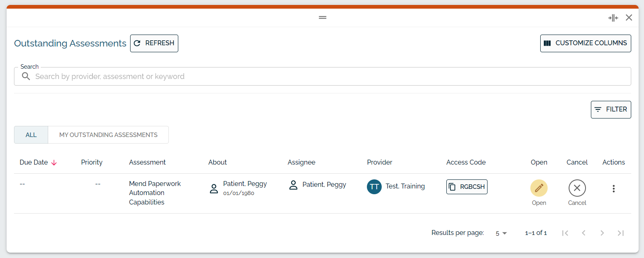The width and height of the screenshot is (644, 258).
Task: Jump to the first results page
Action: click(565, 233)
